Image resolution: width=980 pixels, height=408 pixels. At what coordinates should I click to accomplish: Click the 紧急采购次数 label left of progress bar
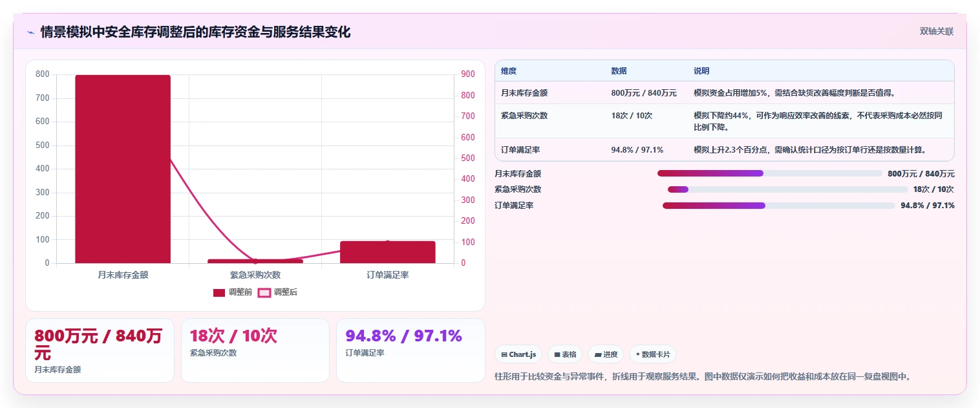tap(518, 189)
